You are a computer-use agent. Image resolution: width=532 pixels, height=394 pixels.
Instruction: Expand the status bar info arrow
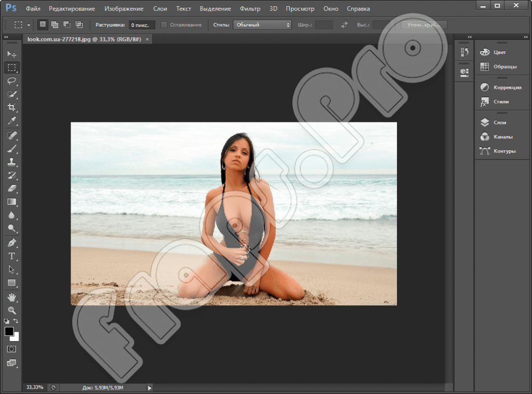(150, 388)
